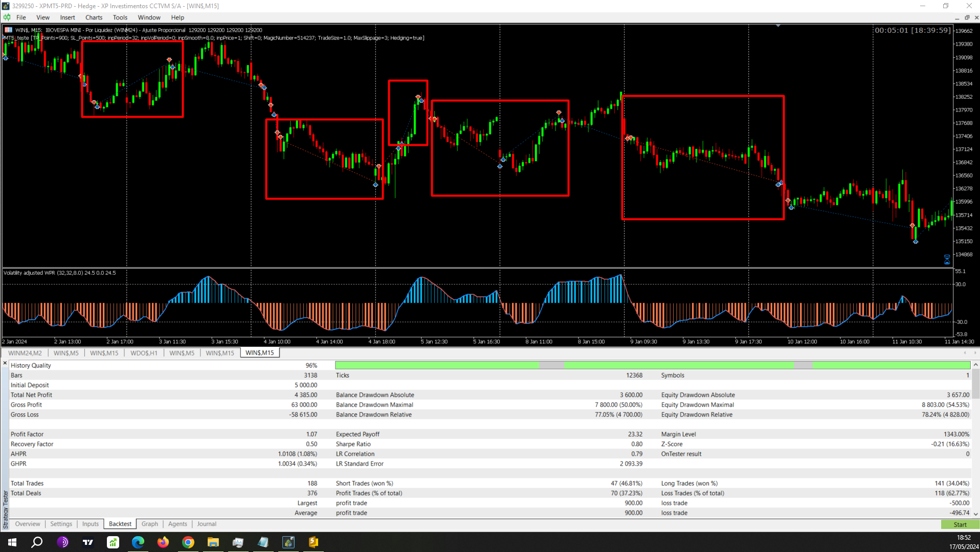Open the Charts menu
The height and width of the screenshot is (552, 980).
pyautogui.click(x=94, y=17)
